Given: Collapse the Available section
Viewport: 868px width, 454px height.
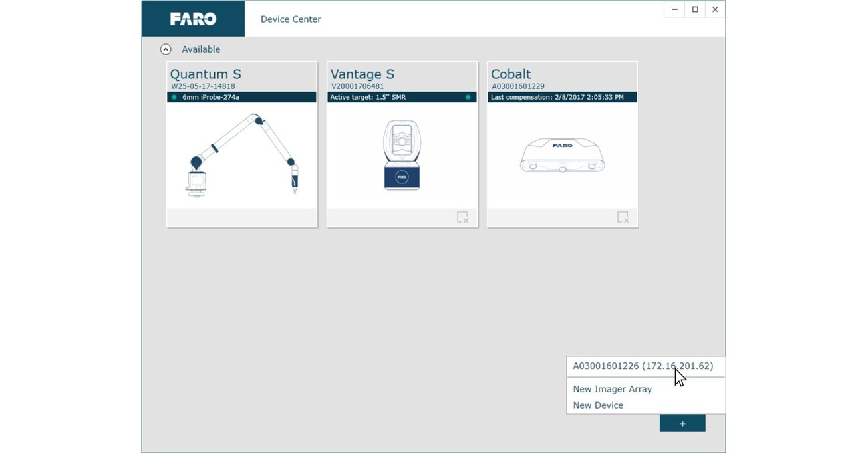Looking at the screenshot, I should pyautogui.click(x=166, y=49).
